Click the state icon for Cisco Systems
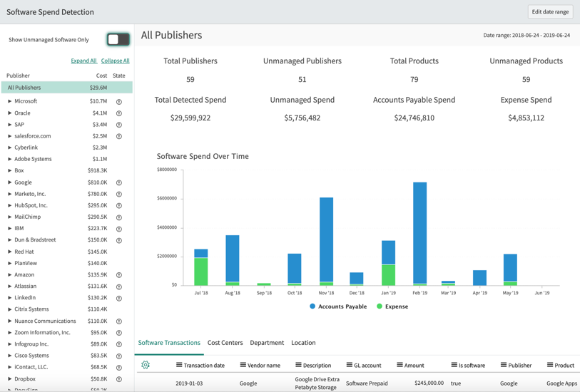Screen dimensions: 580x392 tap(119, 356)
